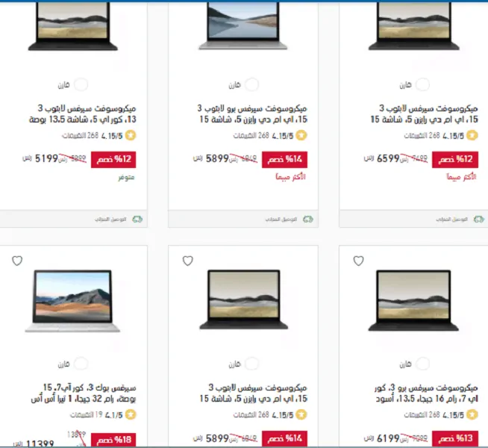Click delivery truck icon on 6599 laptop card
Image resolution: width=488 pixels, height=448 pixels.
tap(478, 220)
